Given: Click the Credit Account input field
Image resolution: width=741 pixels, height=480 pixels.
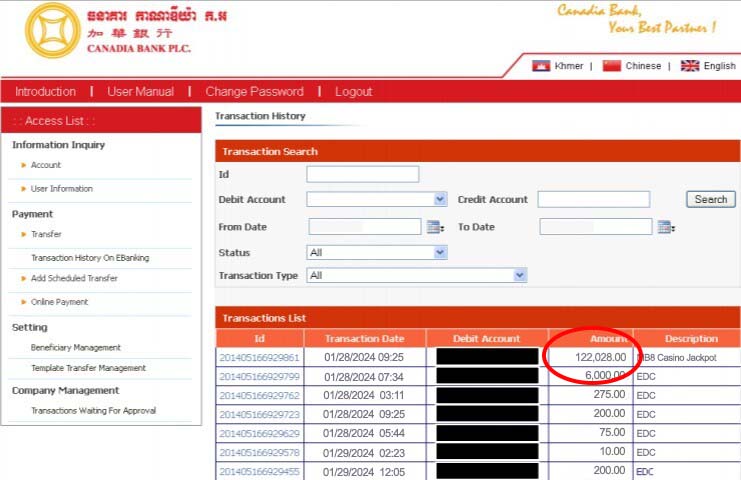Looking at the screenshot, I should 593,200.
